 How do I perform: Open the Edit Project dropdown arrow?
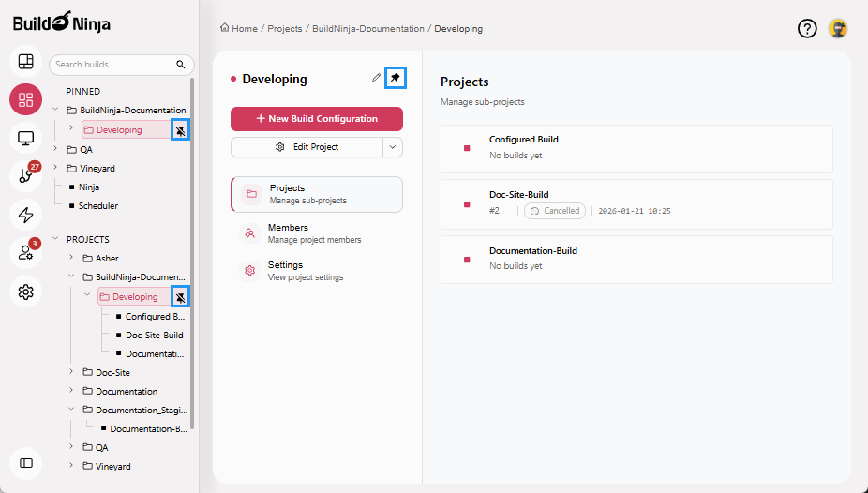point(393,147)
